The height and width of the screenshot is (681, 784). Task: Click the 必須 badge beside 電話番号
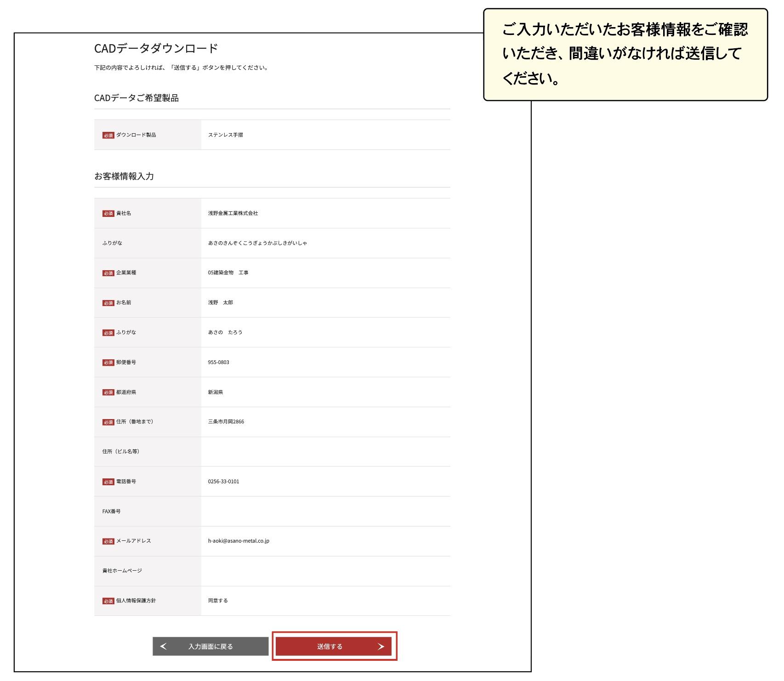tap(108, 482)
